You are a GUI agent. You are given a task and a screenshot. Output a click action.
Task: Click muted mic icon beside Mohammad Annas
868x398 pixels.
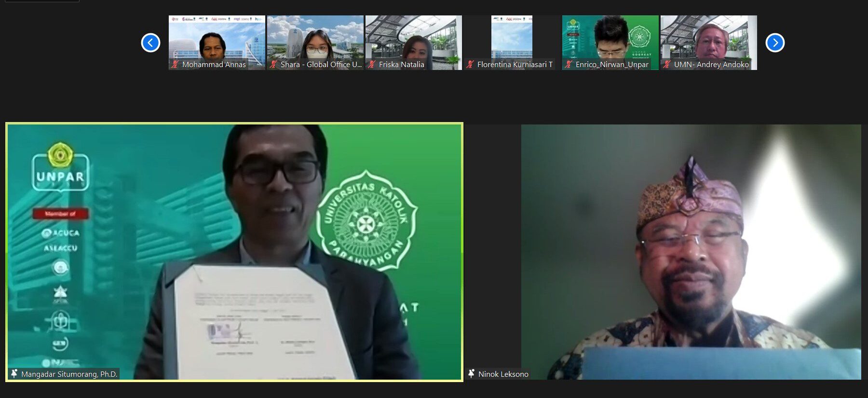(x=175, y=64)
